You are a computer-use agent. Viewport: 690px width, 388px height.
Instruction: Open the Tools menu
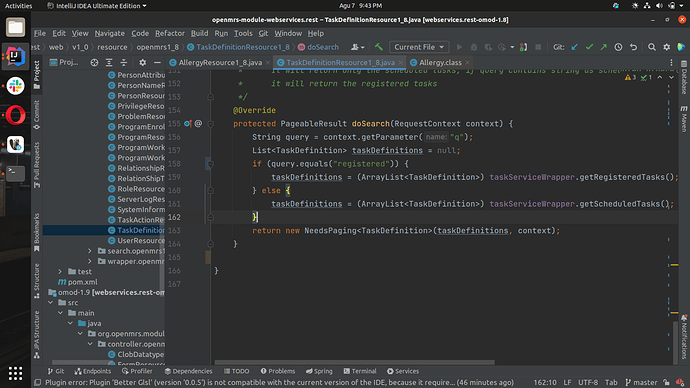pos(243,33)
